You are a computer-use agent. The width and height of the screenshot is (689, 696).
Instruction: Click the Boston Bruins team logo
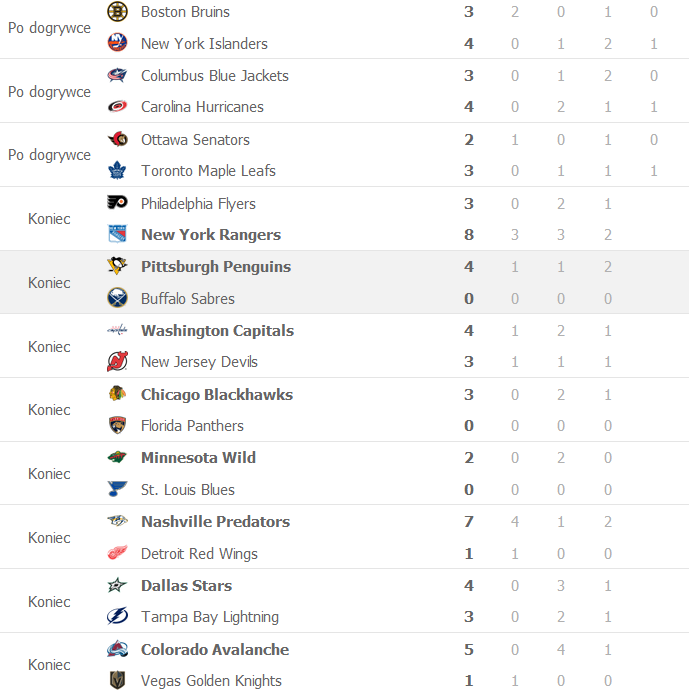point(117,12)
